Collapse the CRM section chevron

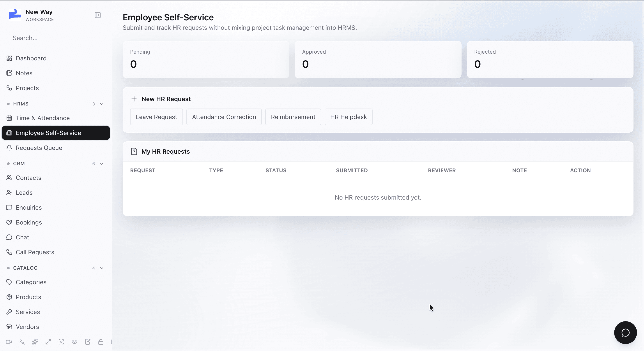pyautogui.click(x=102, y=164)
